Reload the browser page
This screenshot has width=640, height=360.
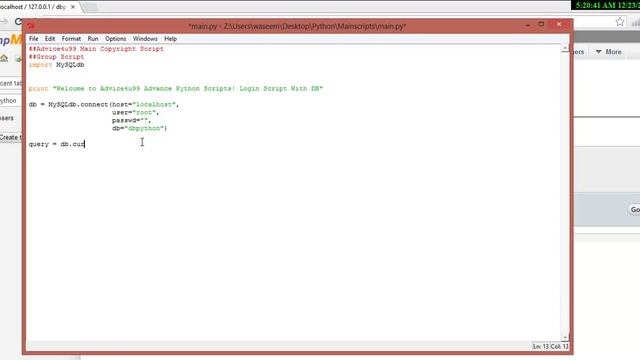click(x=18, y=21)
